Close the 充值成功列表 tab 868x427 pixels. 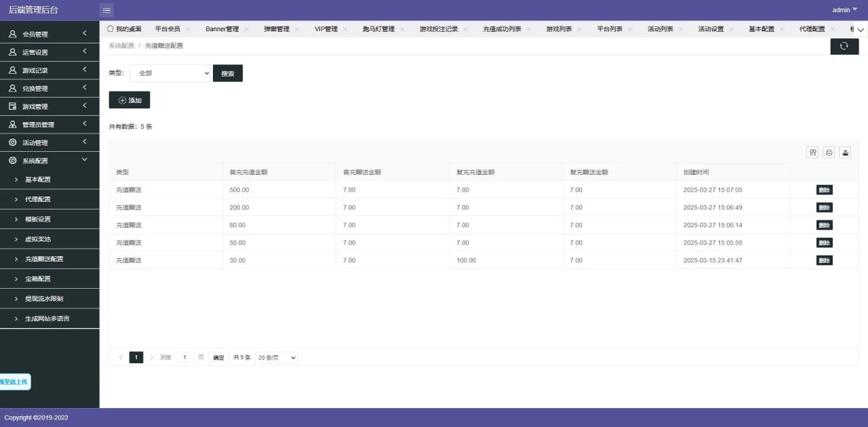pos(528,28)
